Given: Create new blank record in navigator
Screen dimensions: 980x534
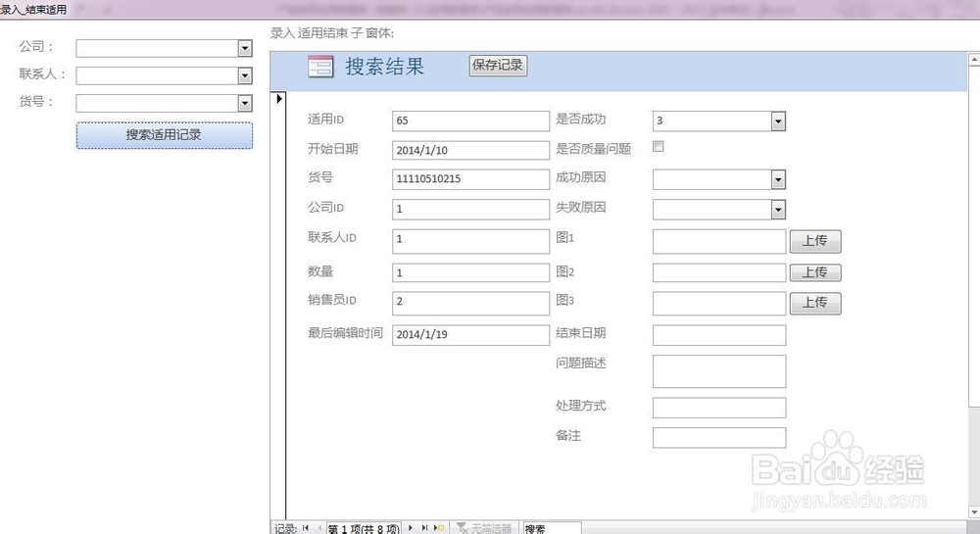Looking at the screenshot, I should click(439, 528).
